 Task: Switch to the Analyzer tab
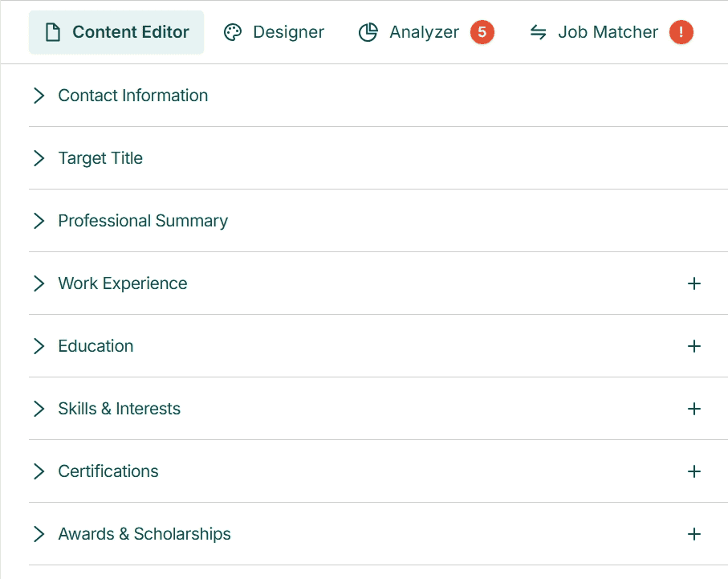[x=424, y=32]
